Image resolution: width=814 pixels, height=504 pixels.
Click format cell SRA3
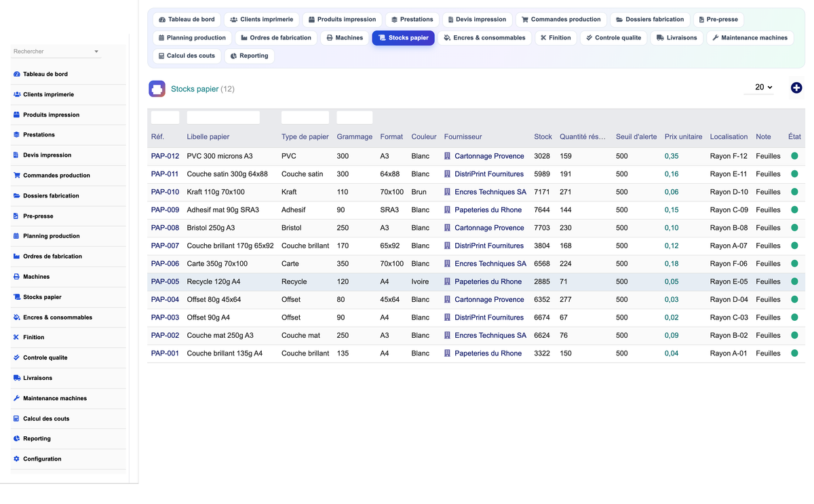click(389, 210)
